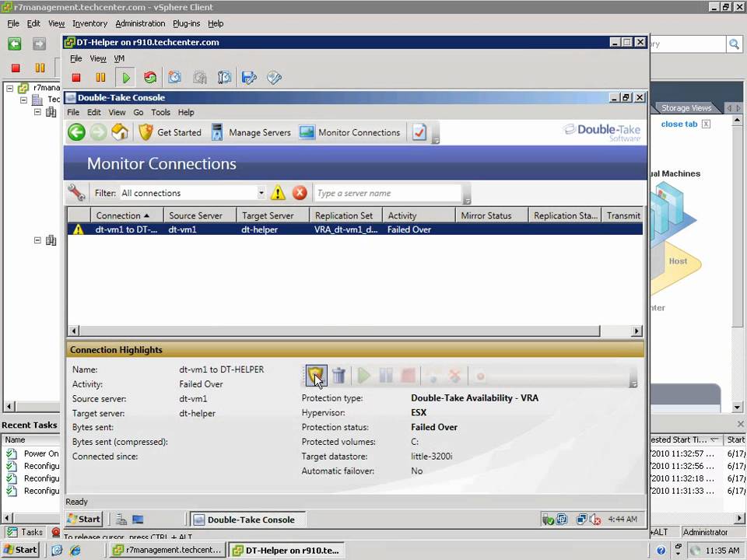
Task: Toggle the red error filter icon
Action: click(x=300, y=193)
